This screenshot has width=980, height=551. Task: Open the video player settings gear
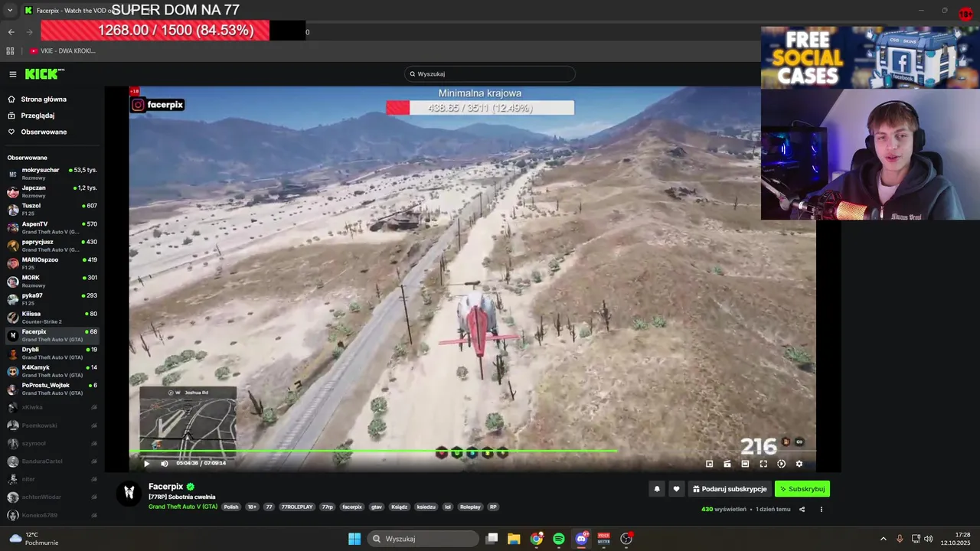pyautogui.click(x=799, y=464)
